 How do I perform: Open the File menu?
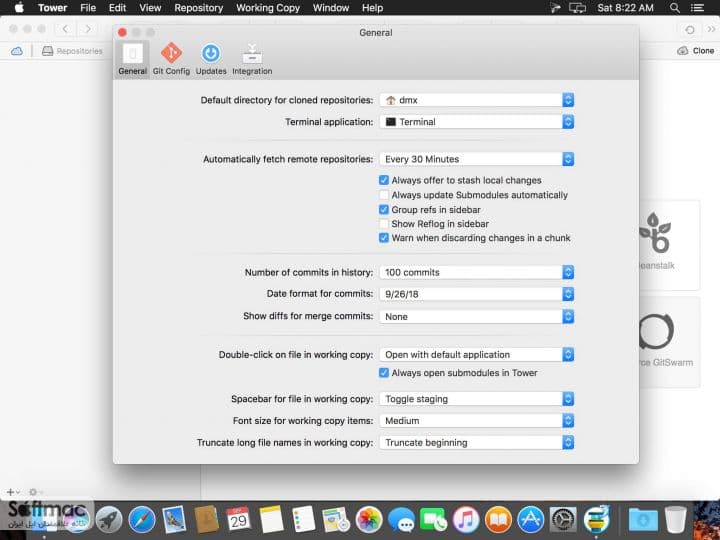click(x=88, y=8)
